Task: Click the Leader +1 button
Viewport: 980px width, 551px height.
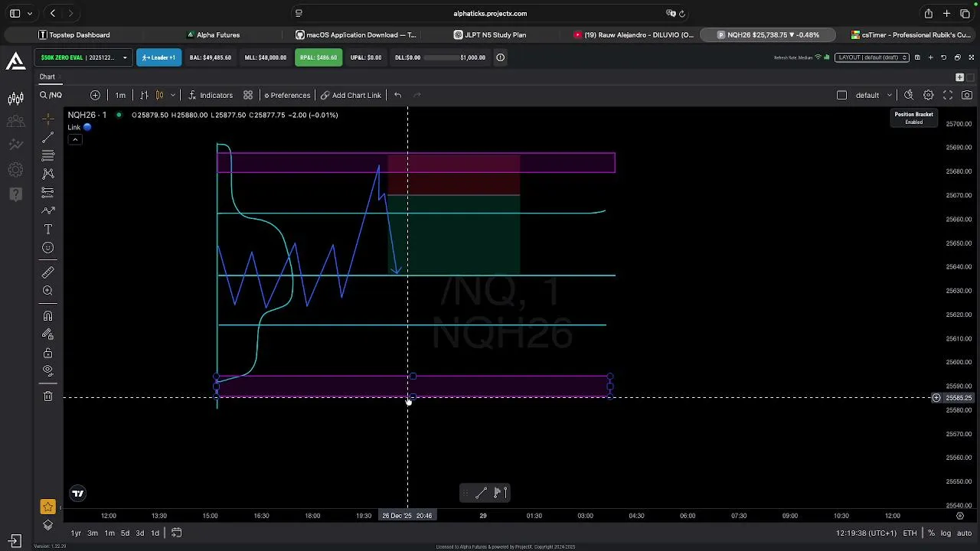Action: tap(158, 57)
